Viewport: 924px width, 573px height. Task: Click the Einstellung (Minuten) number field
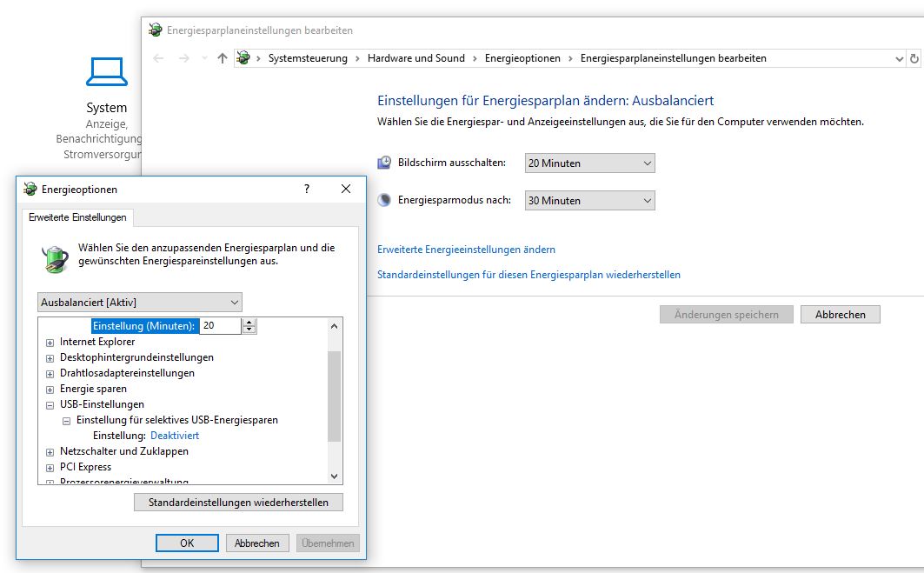[x=220, y=326]
